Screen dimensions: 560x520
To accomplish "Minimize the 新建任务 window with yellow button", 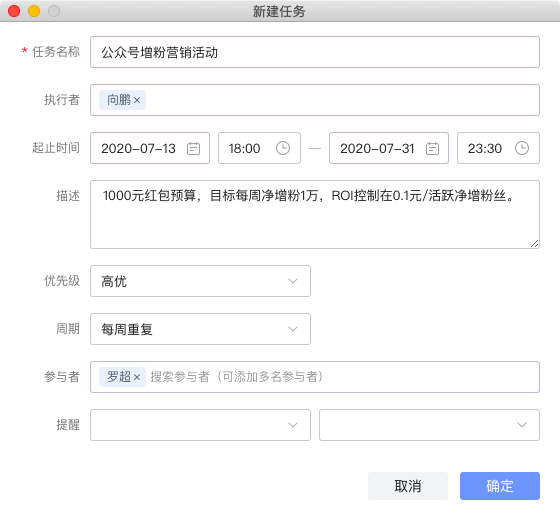I will click(34, 11).
